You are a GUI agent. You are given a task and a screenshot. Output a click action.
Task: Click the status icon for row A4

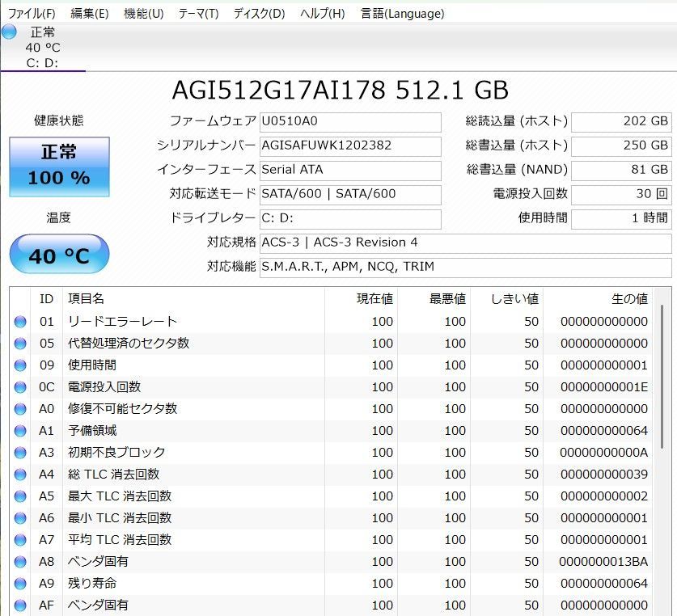(20, 475)
